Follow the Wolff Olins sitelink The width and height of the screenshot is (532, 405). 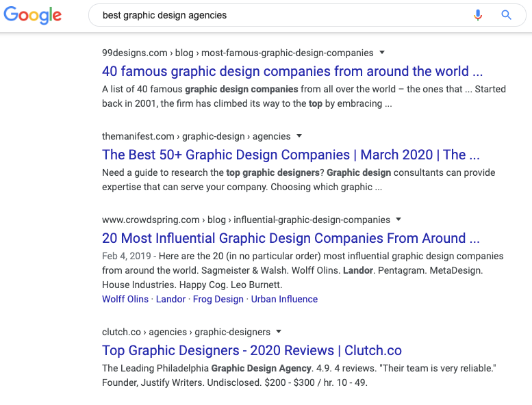tap(125, 299)
